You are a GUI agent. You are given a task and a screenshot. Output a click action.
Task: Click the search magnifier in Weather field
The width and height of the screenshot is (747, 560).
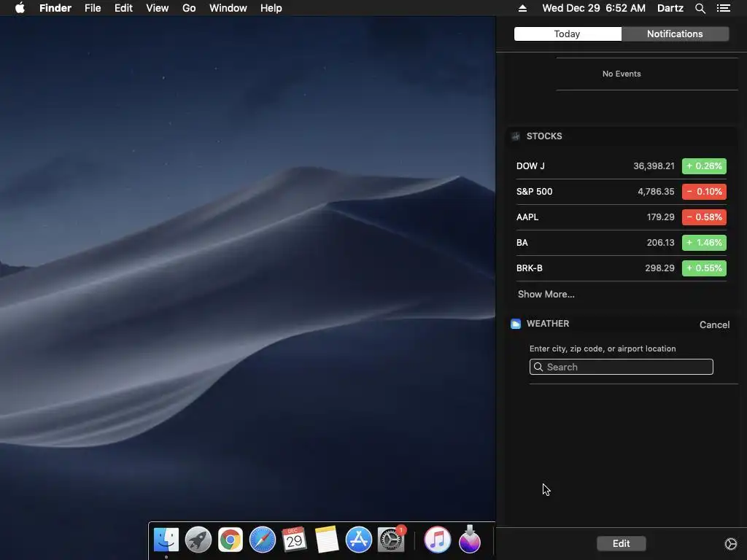click(538, 367)
